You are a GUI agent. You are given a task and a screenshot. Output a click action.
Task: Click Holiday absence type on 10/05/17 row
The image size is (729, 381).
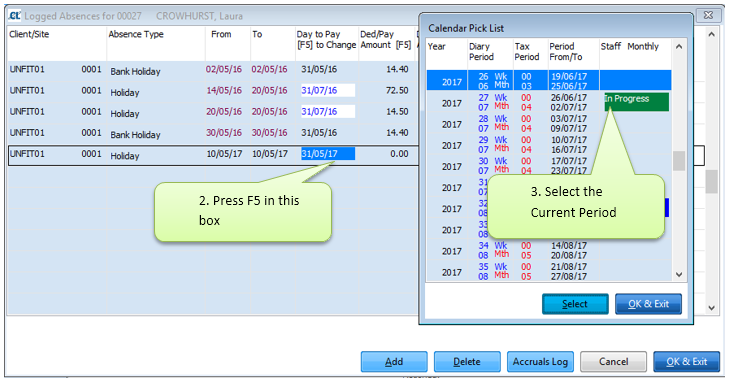click(x=125, y=156)
